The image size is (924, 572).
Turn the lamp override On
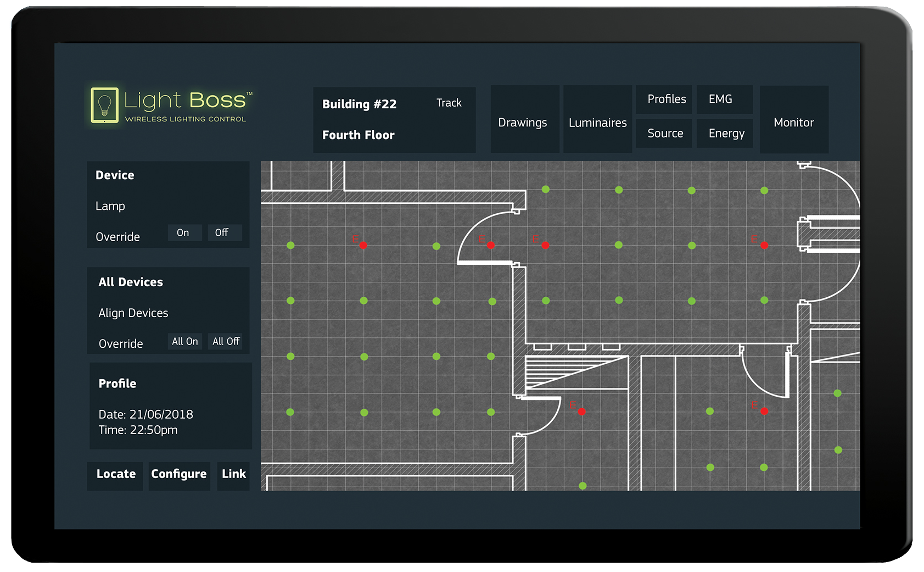183,233
